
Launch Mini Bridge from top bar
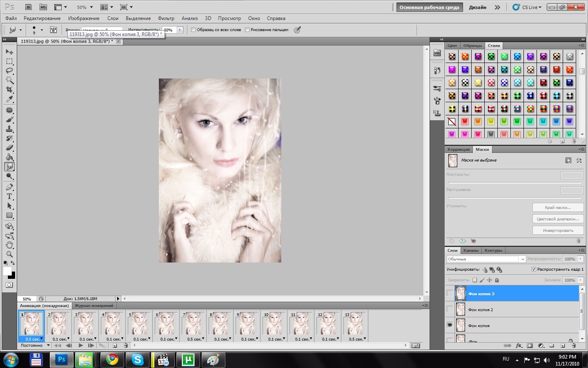43,7
